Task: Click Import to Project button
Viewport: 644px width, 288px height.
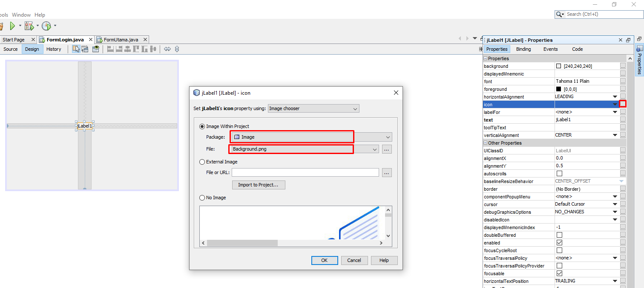Action: click(x=259, y=185)
